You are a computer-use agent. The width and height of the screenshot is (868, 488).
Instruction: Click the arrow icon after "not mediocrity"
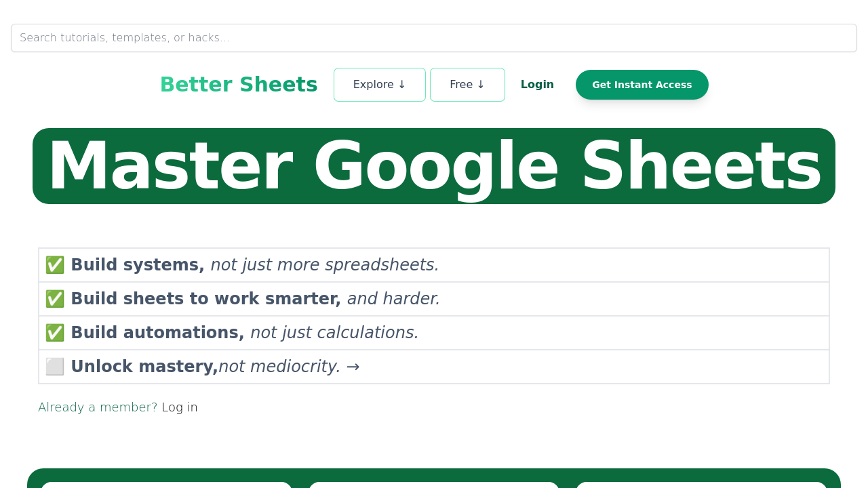353,366
